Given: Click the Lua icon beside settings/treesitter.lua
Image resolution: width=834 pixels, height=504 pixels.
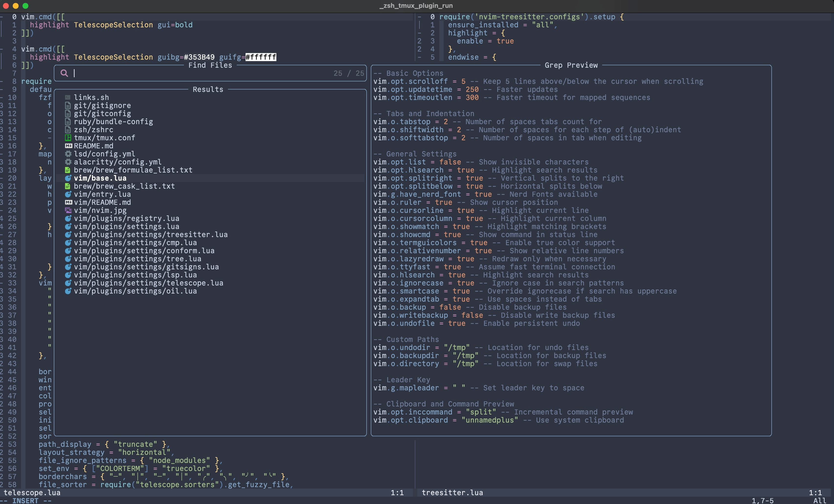Looking at the screenshot, I should (68, 235).
